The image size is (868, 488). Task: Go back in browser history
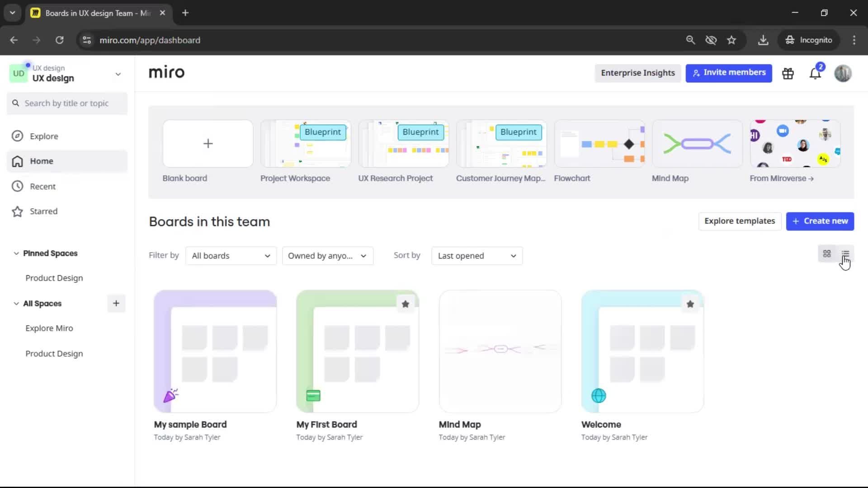(x=14, y=40)
